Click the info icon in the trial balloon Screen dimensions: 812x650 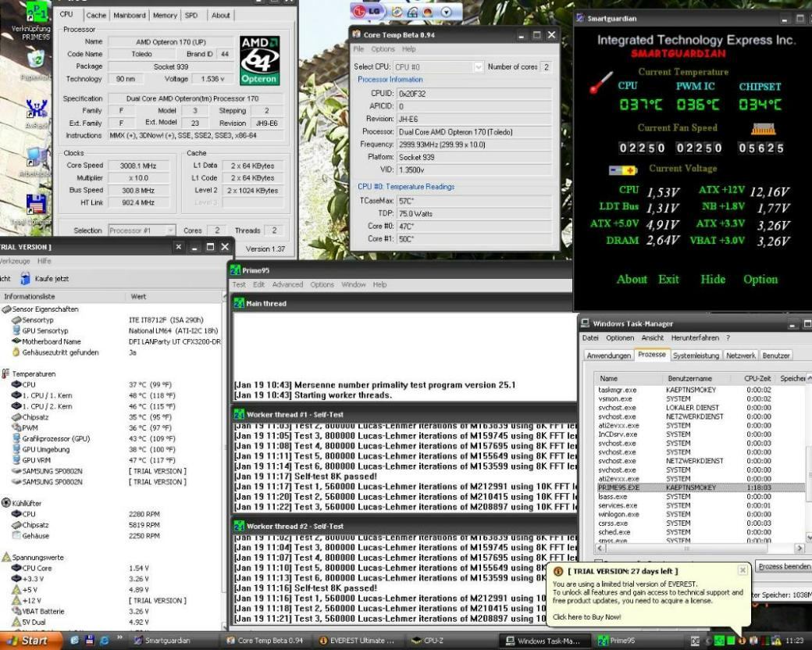click(x=558, y=571)
